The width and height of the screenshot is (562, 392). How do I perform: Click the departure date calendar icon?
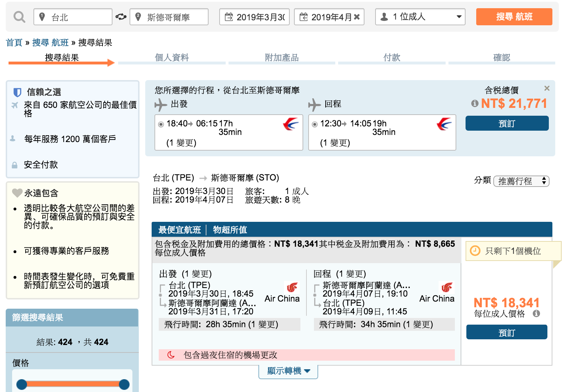tap(229, 17)
